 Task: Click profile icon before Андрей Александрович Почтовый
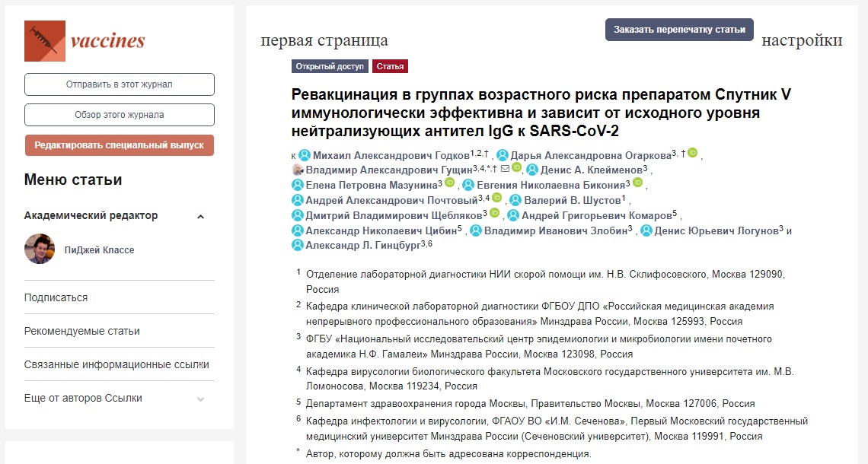point(298,199)
